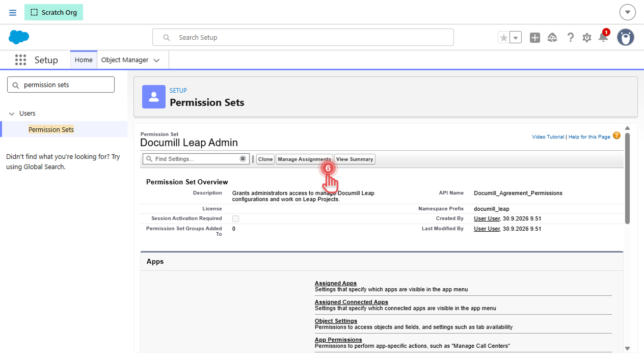Open the Trailhead guidance icon
Image resolution: width=644 pixels, height=359 pixels.
(x=552, y=38)
